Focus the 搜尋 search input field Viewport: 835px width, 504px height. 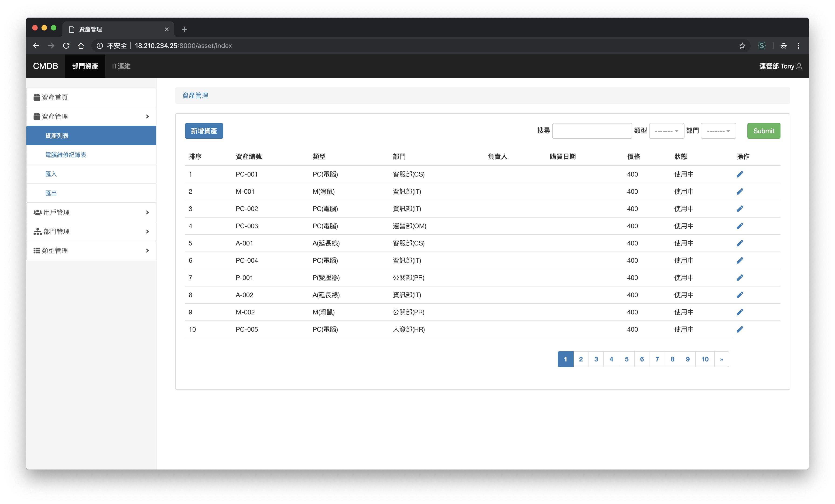(592, 131)
